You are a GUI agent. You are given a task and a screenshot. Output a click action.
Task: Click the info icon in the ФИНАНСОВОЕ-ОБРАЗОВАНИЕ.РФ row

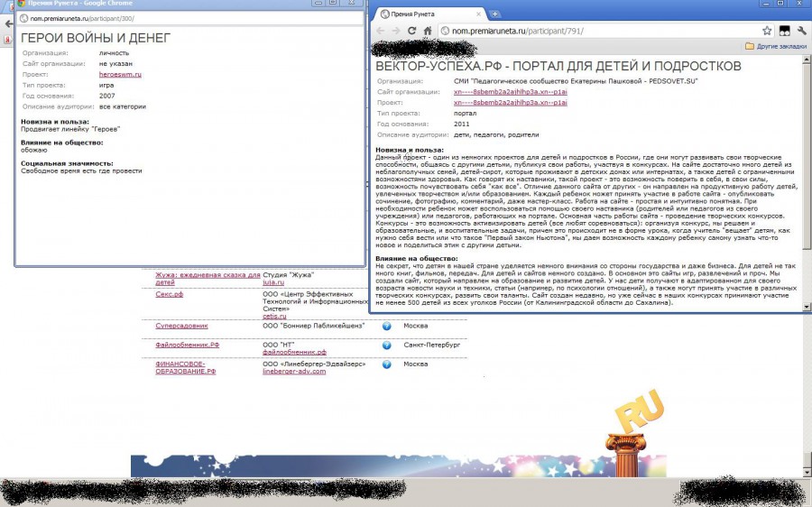point(386,364)
